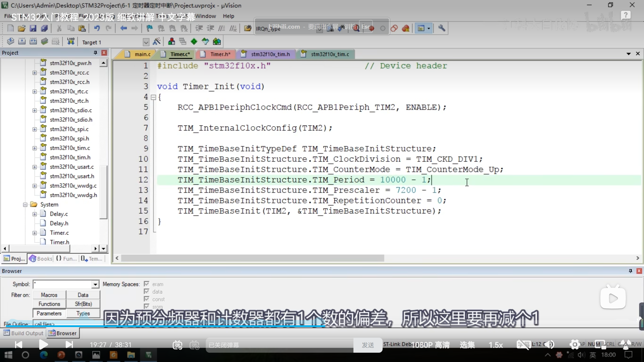Screen dimensions: 644x362
Task: Click the Macros filter button
Action: pos(49,295)
